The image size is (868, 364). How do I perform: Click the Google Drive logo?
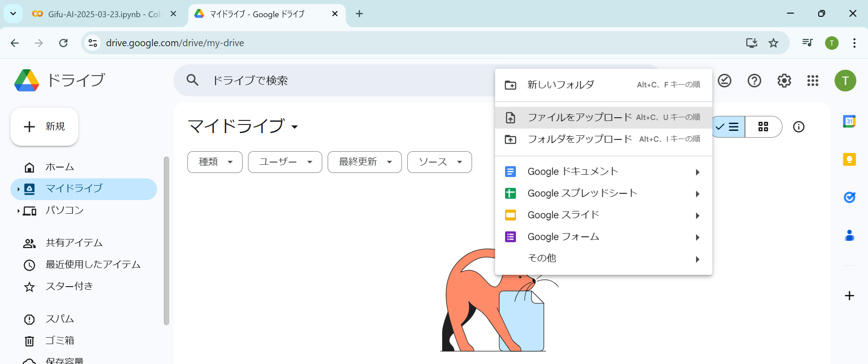[27, 81]
